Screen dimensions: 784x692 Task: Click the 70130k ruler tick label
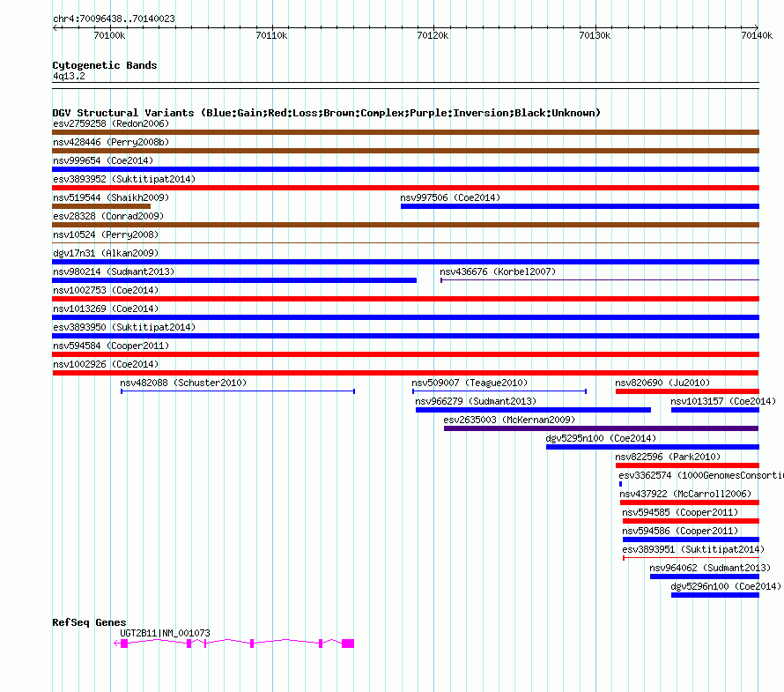pyautogui.click(x=595, y=35)
